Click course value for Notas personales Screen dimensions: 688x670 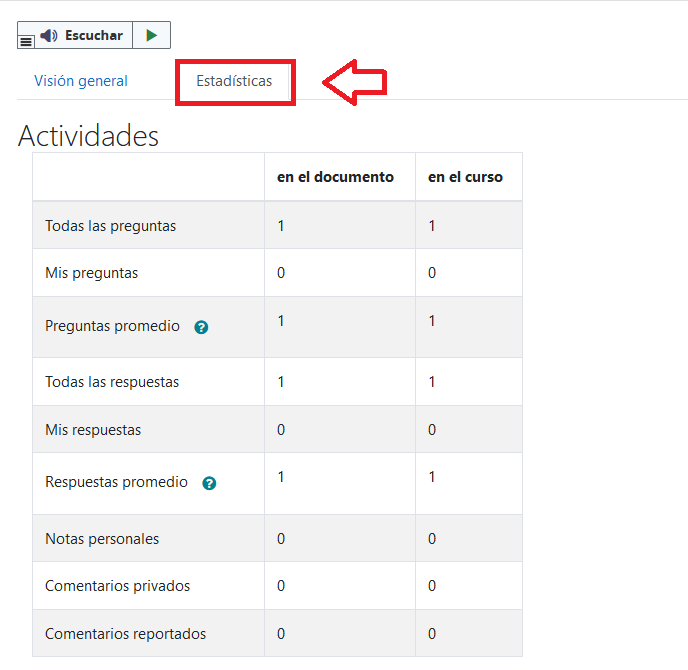click(x=432, y=539)
